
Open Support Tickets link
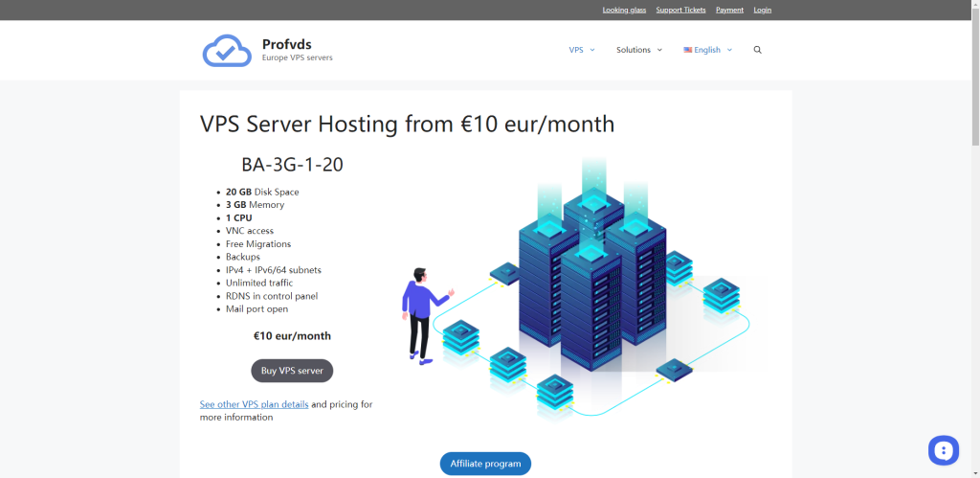coord(680,10)
